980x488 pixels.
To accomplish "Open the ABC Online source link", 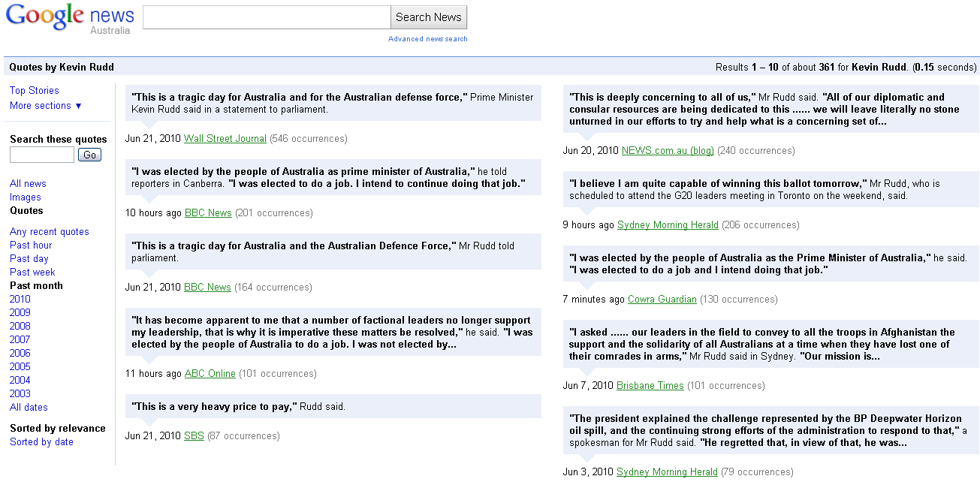I will click(x=210, y=374).
